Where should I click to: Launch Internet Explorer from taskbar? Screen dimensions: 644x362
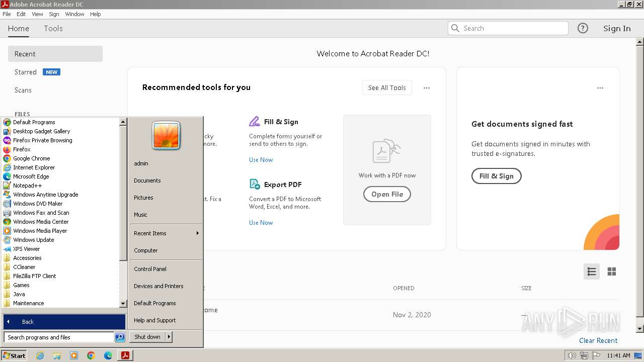40,355
